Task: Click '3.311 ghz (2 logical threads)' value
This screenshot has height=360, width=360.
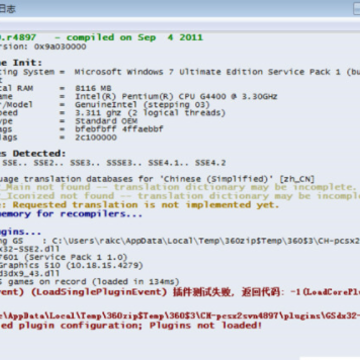Action: tap(150, 113)
